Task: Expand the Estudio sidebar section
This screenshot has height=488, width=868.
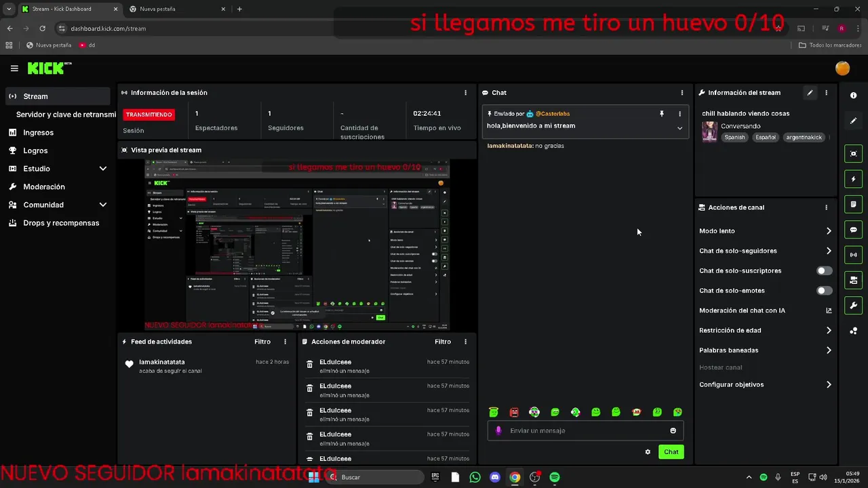Action: click(x=103, y=169)
